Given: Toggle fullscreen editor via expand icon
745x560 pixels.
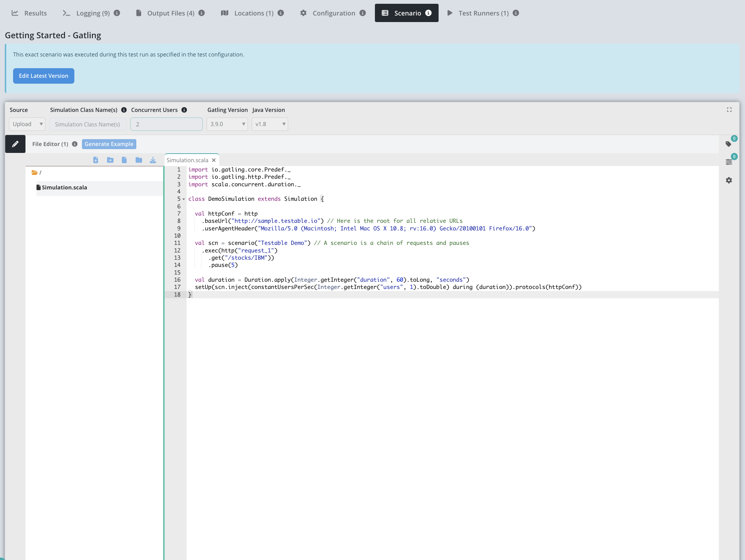Looking at the screenshot, I should coord(729,110).
